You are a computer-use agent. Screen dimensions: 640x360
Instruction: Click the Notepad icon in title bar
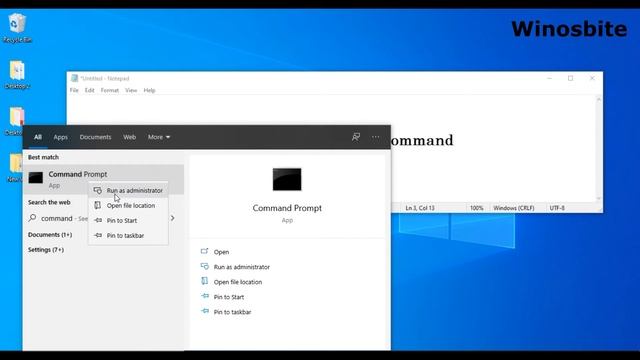(x=74, y=78)
